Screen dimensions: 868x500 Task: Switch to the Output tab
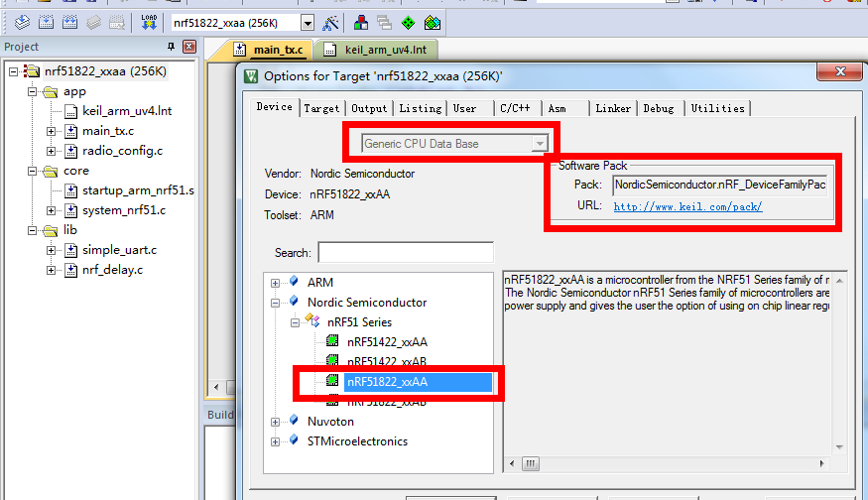(x=369, y=108)
